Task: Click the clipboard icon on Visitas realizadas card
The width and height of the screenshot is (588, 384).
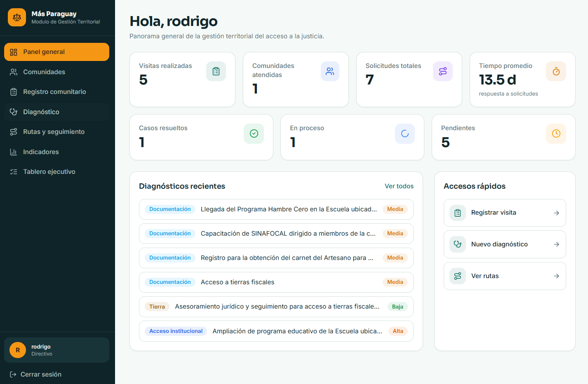Action: 216,71
